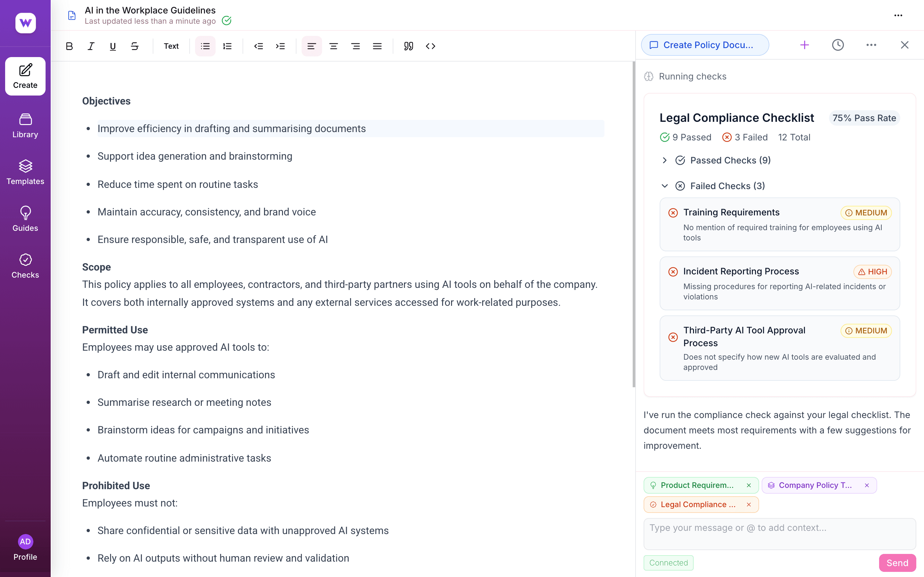Expand the Passed Checks section
The width and height of the screenshot is (924, 577).
(x=664, y=160)
